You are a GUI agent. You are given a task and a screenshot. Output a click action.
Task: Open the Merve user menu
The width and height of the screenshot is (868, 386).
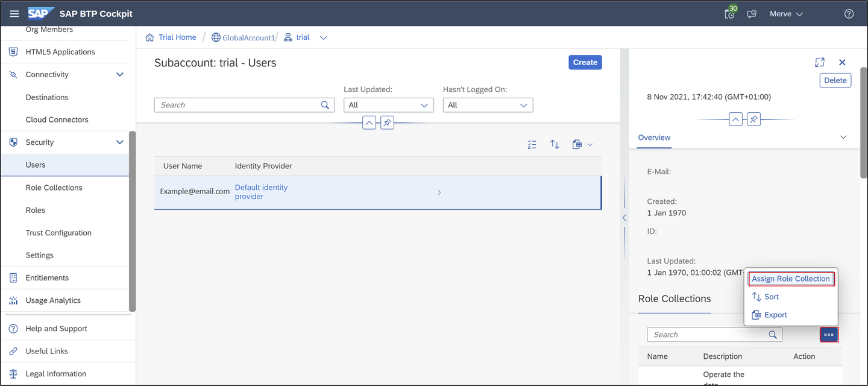[x=786, y=14]
